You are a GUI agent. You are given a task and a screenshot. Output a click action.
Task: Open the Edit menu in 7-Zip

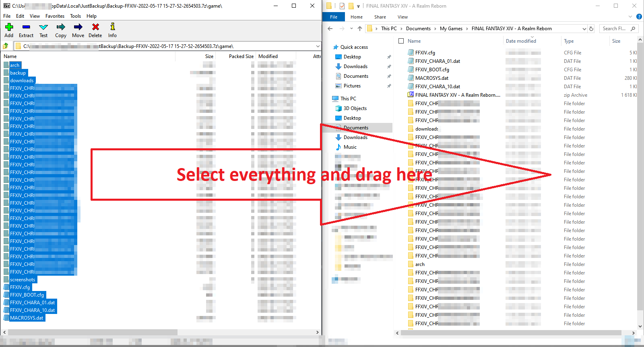click(20, 16)
